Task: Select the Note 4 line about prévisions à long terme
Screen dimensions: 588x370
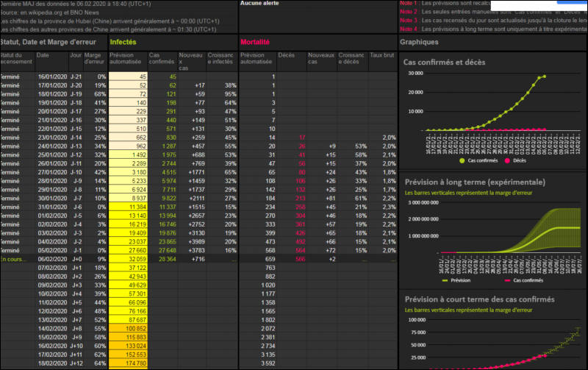Action: coord(493,29)
